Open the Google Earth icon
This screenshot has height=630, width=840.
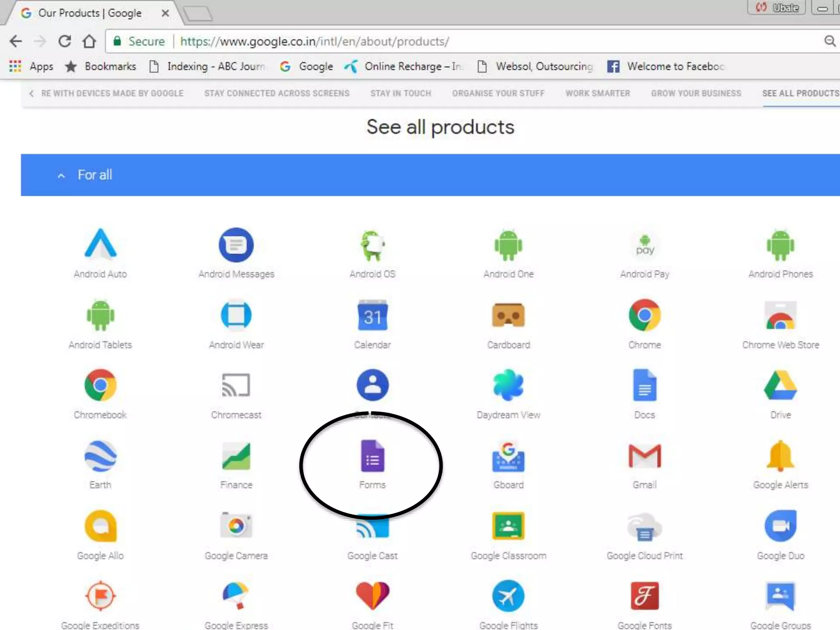tap(100, 456)
